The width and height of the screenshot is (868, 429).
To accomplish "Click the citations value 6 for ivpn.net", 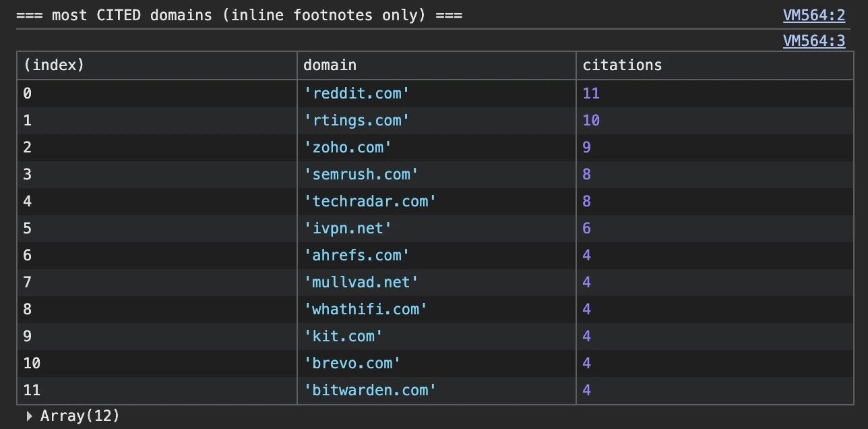I will coord(587,228).
